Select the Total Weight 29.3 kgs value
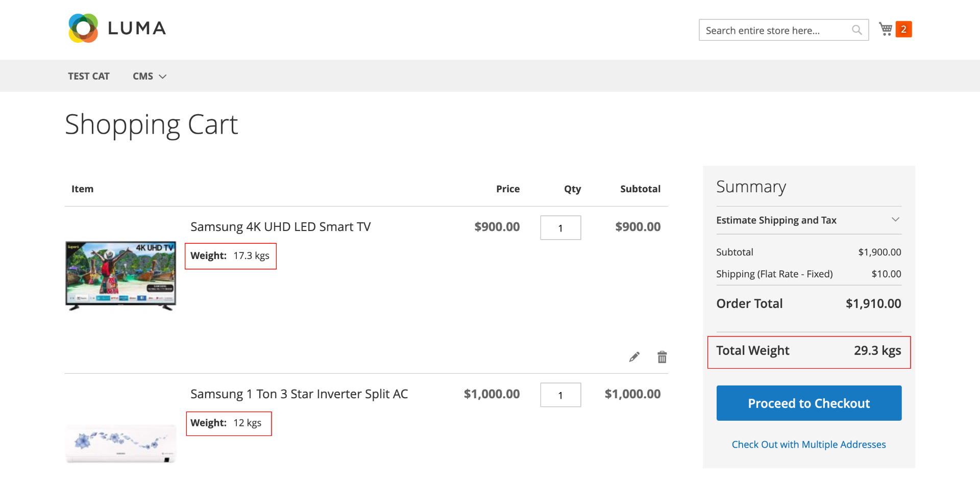Screen dimensions: 980x488 pyautogui.click(x=877, y=350)
